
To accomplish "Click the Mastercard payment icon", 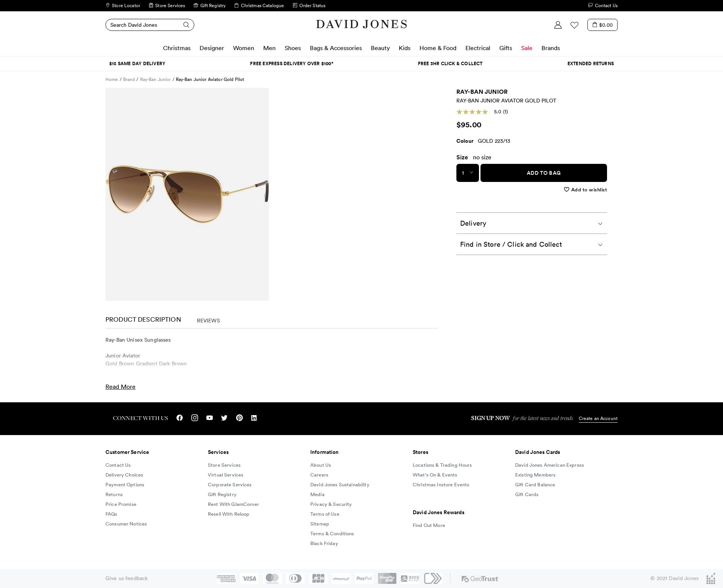I will coord(272,578).
